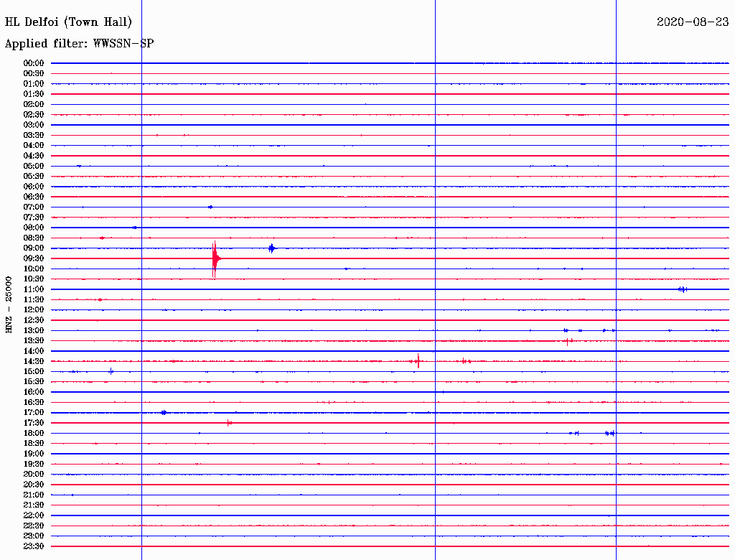Select the 06:30 time label
The image size is (735, 560).
tap(34, 197)
